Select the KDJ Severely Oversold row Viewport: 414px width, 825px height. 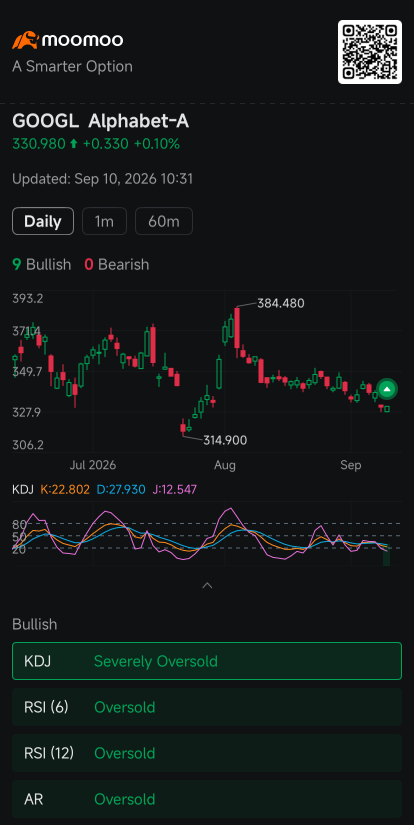coord(207,661)
